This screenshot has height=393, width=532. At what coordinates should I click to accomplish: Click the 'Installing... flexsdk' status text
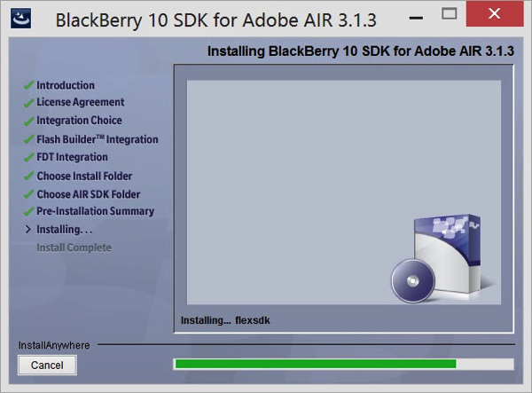click(225, 320)
